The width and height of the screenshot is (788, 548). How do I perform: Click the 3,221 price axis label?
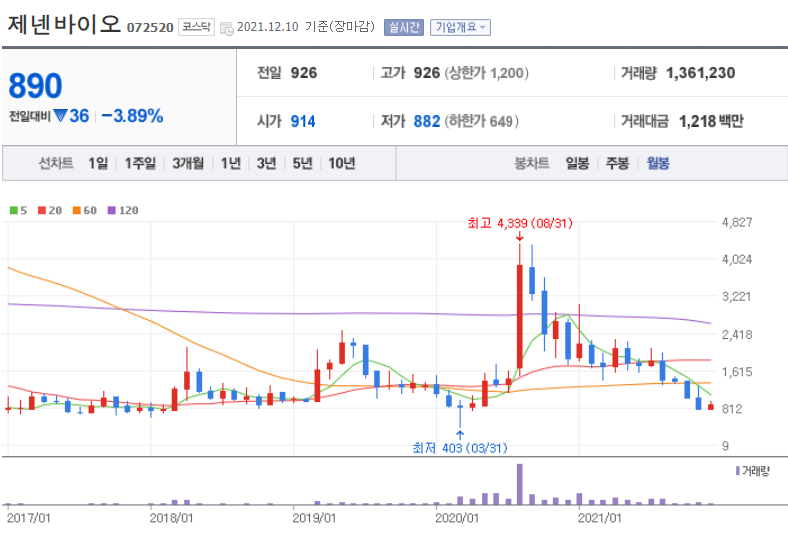(737, 297)
